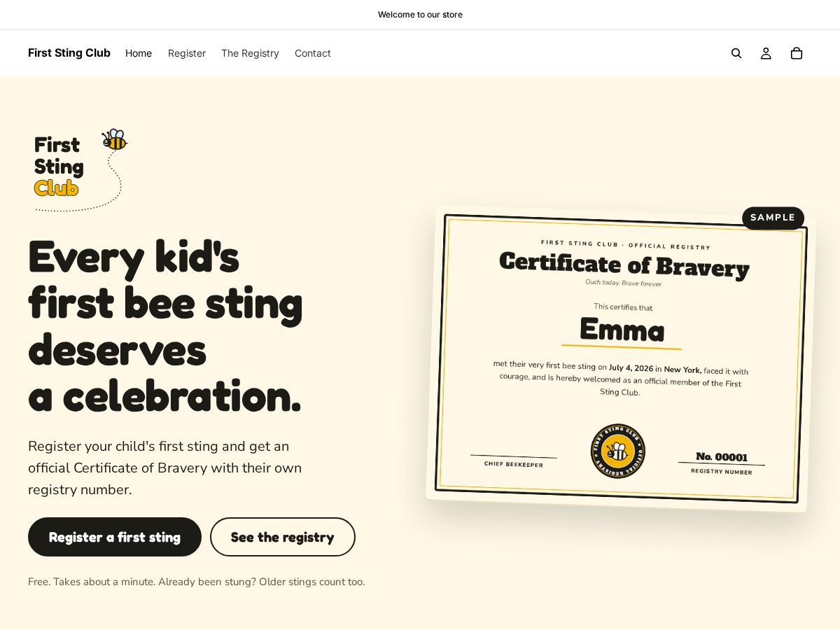The image size is (840, 630).
Task: Click the round bee seal on certificate
Action: tap(617, 451)
